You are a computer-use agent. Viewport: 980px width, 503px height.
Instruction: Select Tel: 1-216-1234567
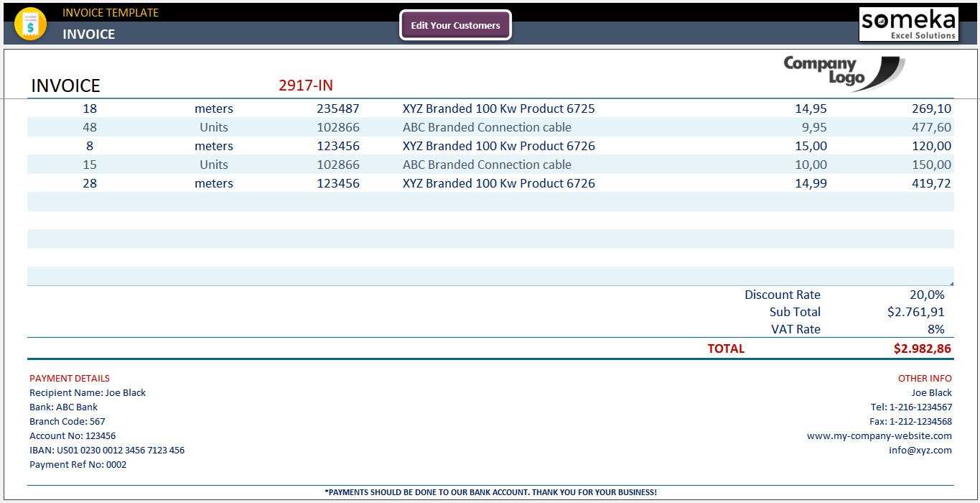tap(911, 407)
